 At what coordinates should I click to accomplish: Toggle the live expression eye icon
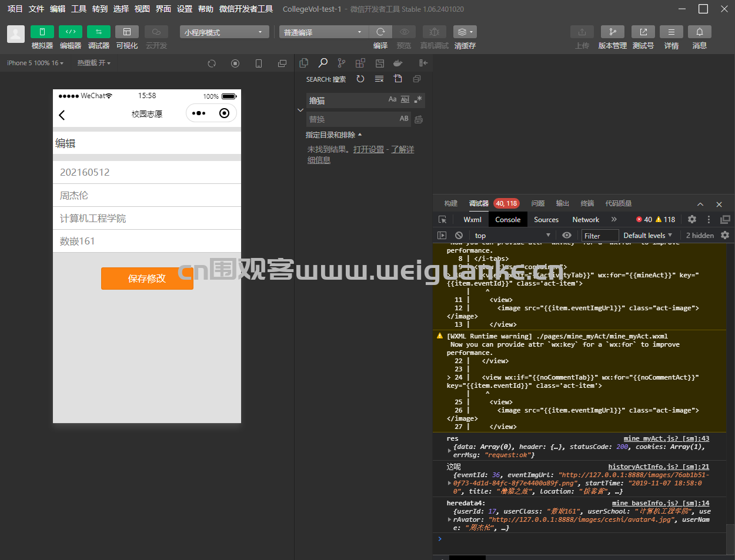tap(567, 236)
